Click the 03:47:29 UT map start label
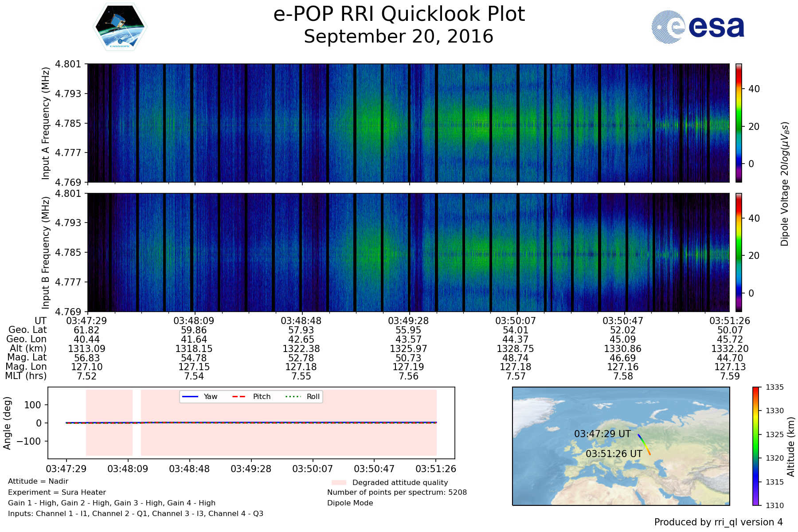The height and width of the screenshot is (532, 798). pyautogui.click(x=602, y=434)
